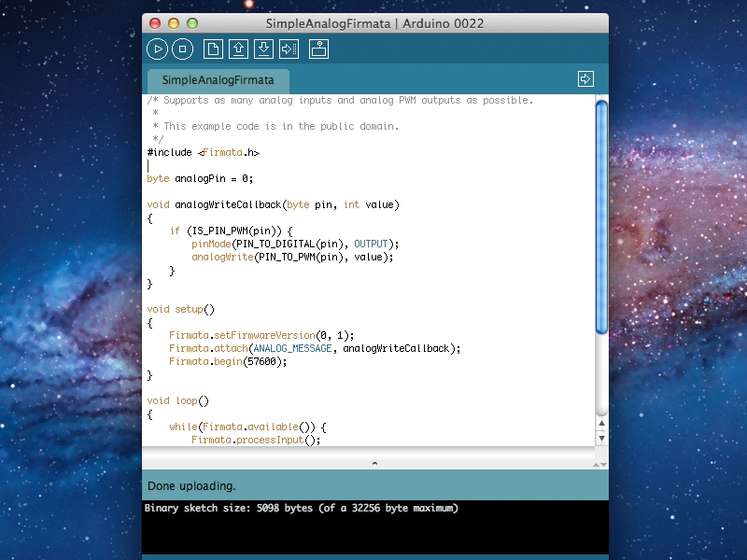Upload sketch to the I/O board

[x=289, y=49]
